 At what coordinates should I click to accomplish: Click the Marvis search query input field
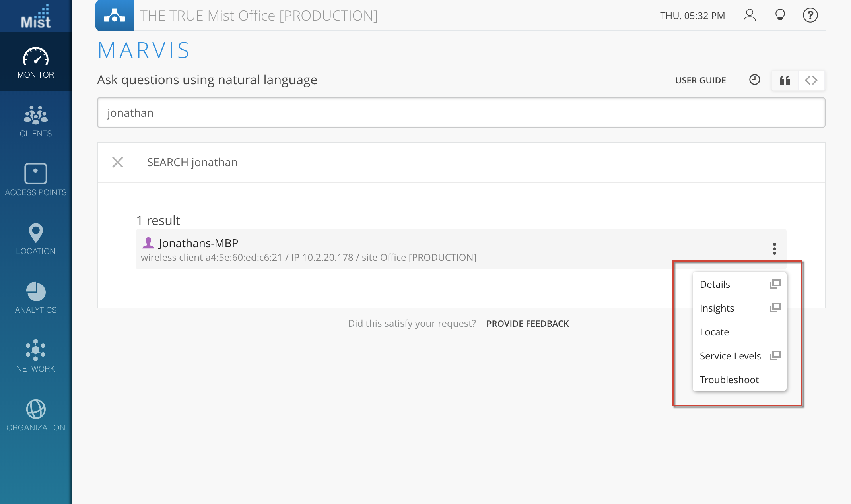tap(461, 113)
